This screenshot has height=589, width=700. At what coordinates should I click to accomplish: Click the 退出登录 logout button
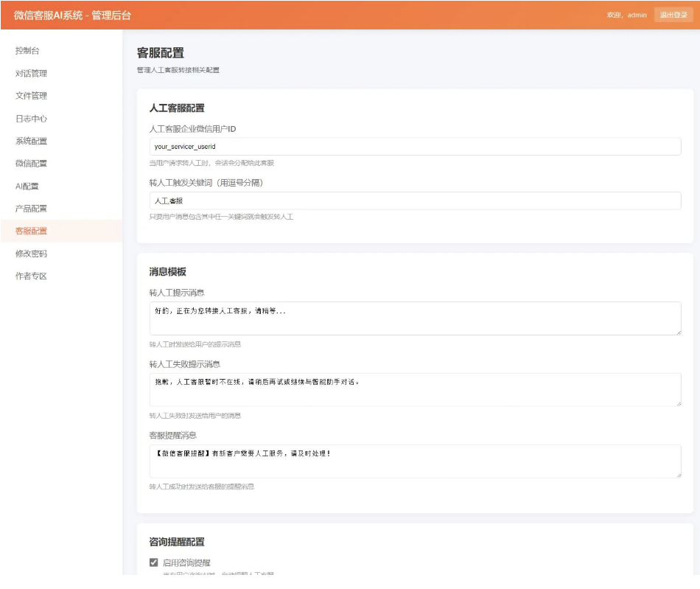pos(671,13)
